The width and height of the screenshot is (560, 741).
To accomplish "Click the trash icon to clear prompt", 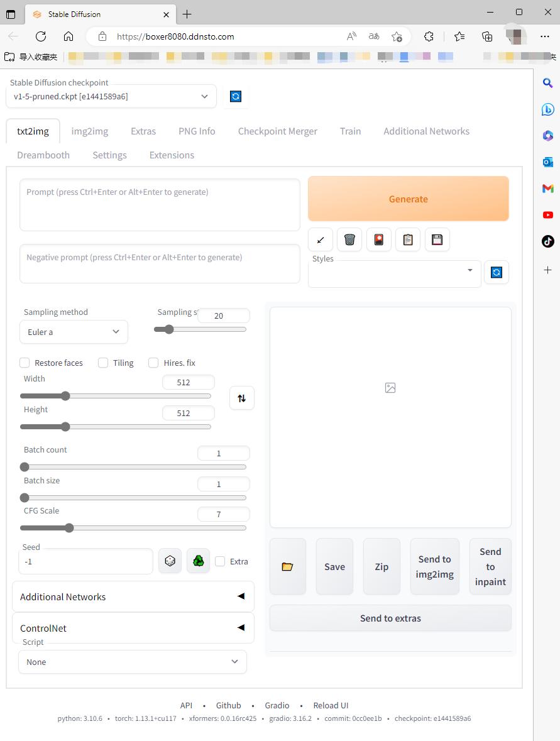I will pyautogui.click(x=349, y=239).
